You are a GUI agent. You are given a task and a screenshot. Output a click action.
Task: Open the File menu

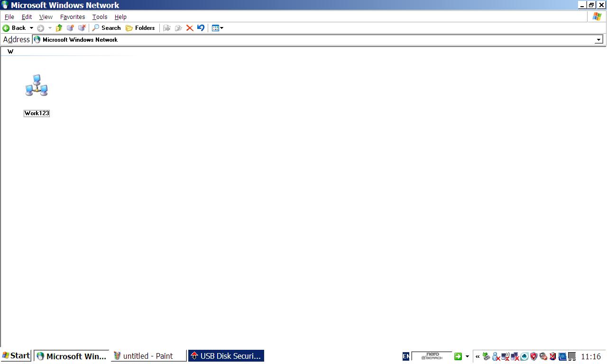(x=9, y=17)
